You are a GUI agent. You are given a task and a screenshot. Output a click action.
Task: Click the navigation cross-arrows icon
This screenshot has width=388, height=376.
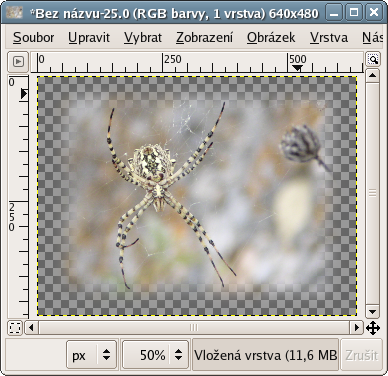pos(373,328)
